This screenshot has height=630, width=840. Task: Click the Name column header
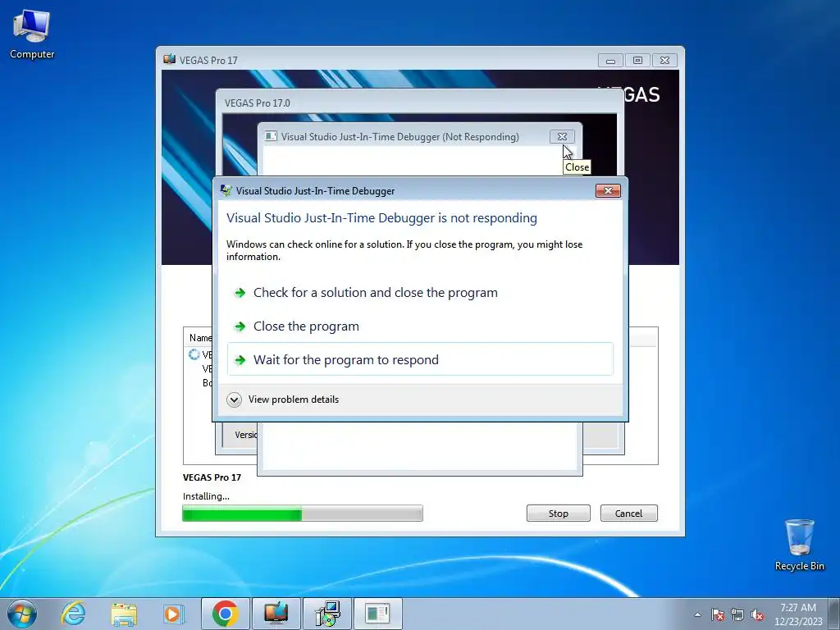pyautogui.click(x=200, y=338)
